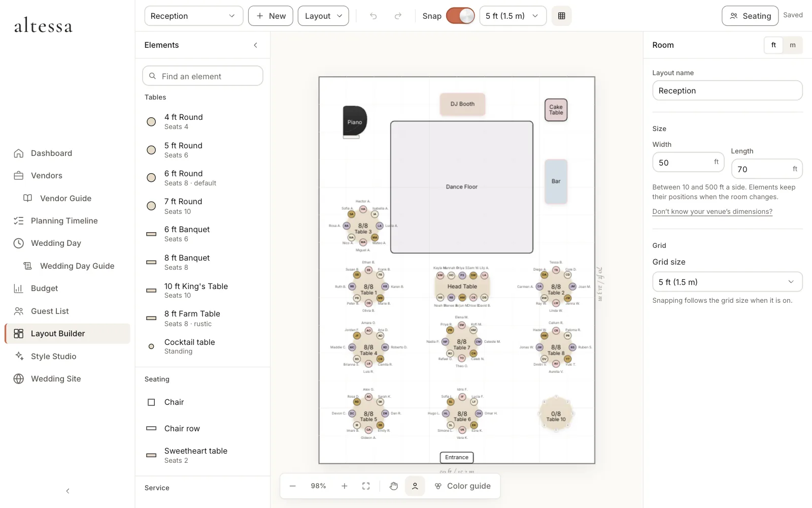This screenshot has width=812, height=508.
Task: Open Wedding Site in the sidebar
Action: point(67,378)
